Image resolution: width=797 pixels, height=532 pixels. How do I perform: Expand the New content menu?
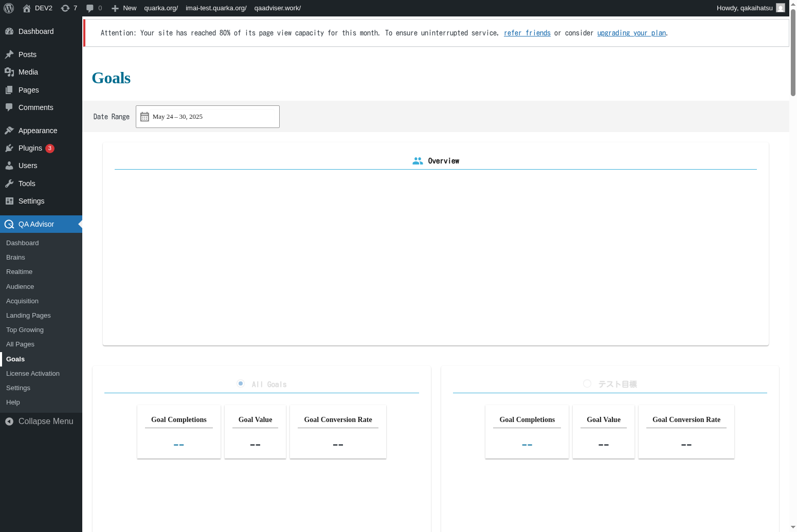pos(124,8)
